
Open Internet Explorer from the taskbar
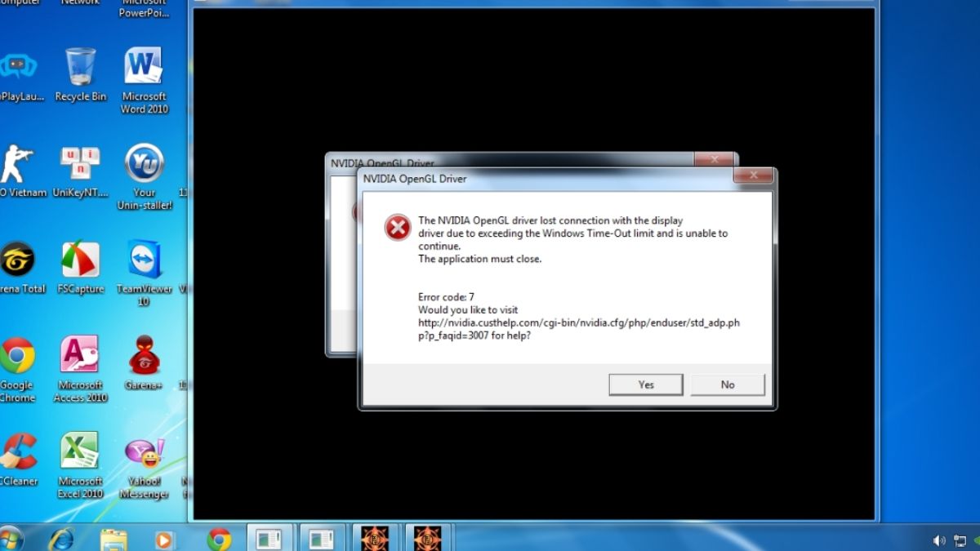pyautogui.click(x=62, y=538)
